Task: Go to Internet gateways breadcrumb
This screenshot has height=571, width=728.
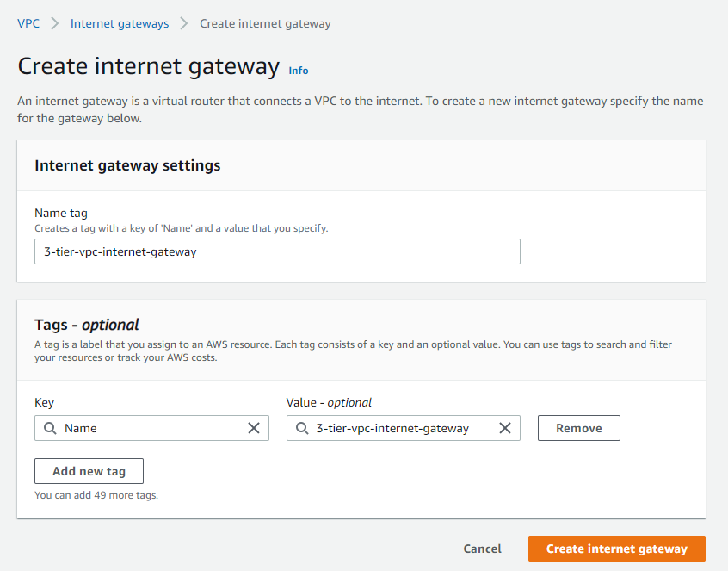Action: 120,24
